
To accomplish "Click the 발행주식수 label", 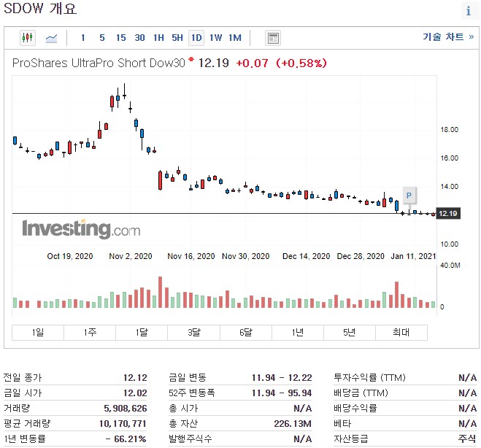I will (x=191, y=439).
